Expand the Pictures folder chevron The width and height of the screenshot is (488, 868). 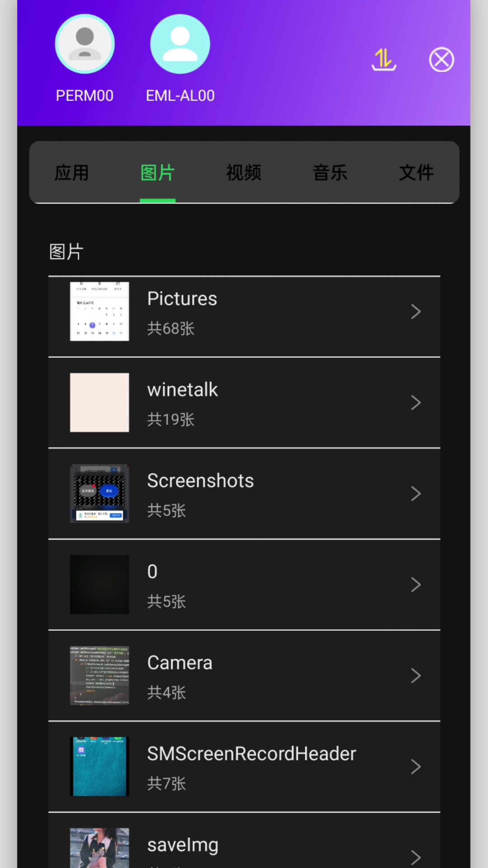click(x=416, y=311)
